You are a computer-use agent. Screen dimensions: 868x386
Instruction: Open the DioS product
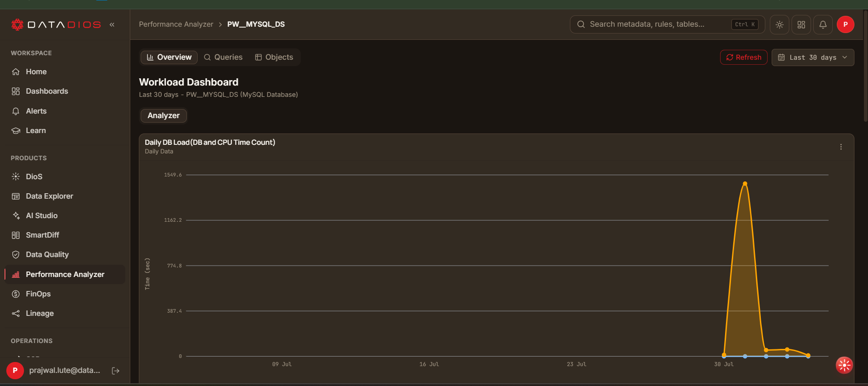[x=65, y=176]
